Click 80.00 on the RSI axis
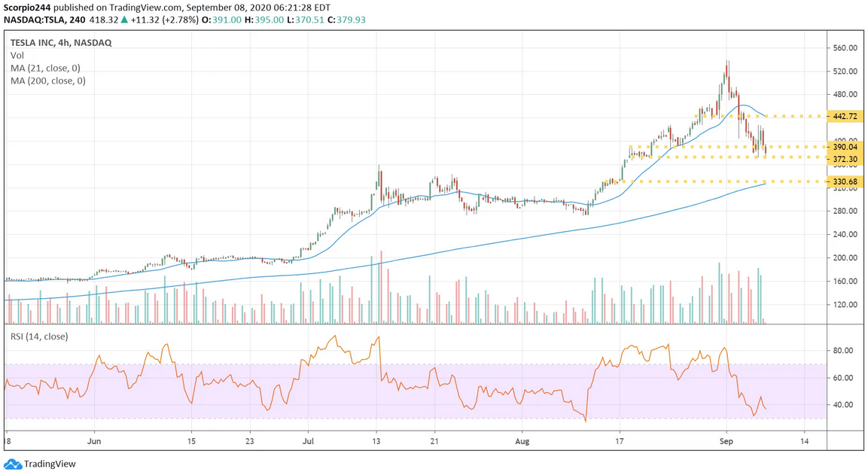This screenshot has height=472, width=868. coord(843,351)
